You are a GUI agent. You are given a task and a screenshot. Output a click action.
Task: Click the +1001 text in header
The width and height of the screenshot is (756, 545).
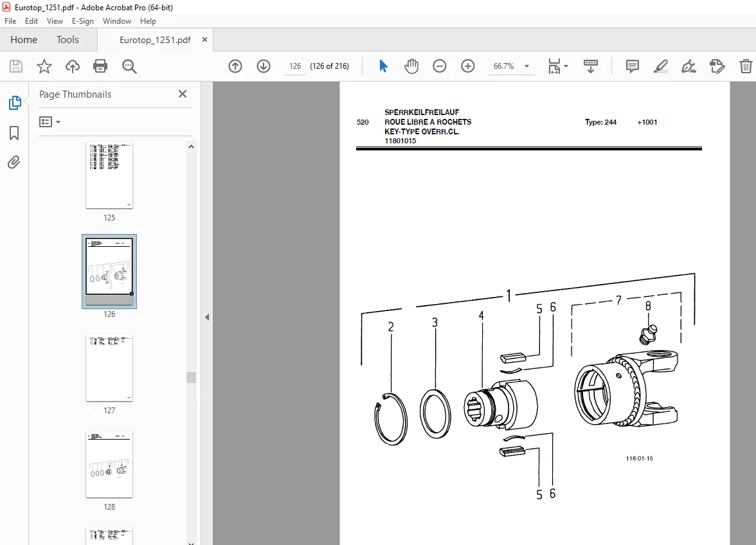[647, 122]
